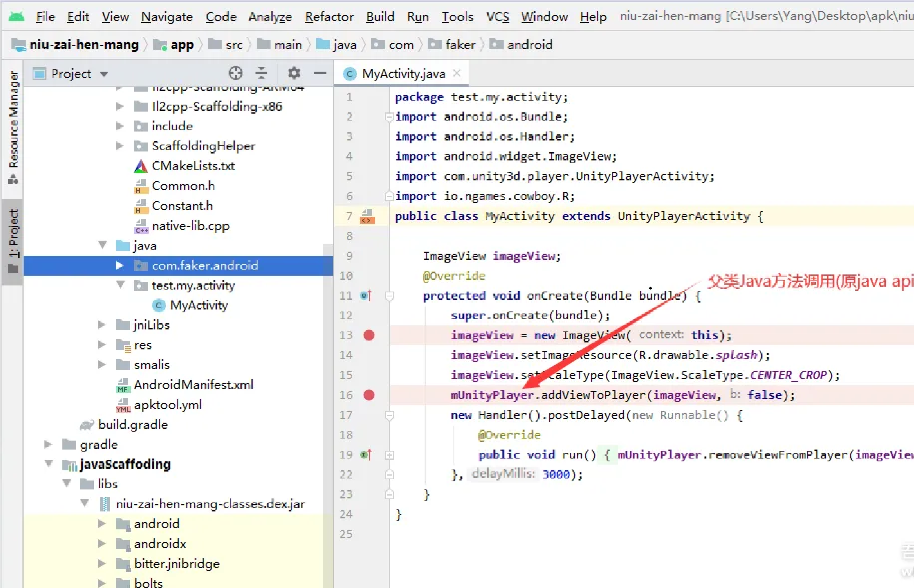This screenshot has height=588, width=914.
Task: Open the Refactor menu
Action: click(329, 17)
